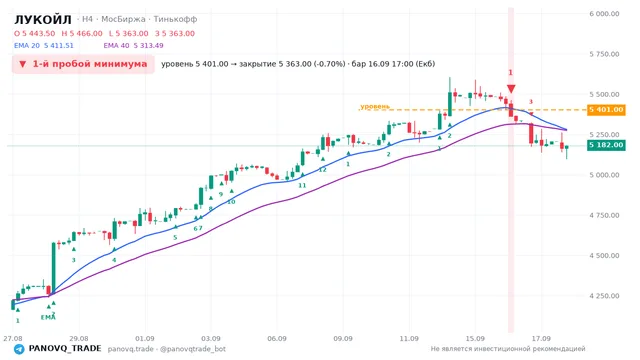Click the 11.09 date axis label
The image size is (640, 360).
coord(409,338)
